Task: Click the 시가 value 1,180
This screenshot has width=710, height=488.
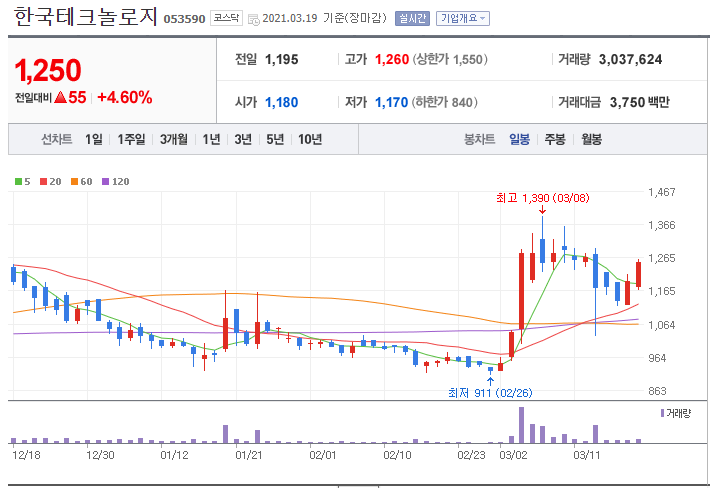Action: pos(281,102)
